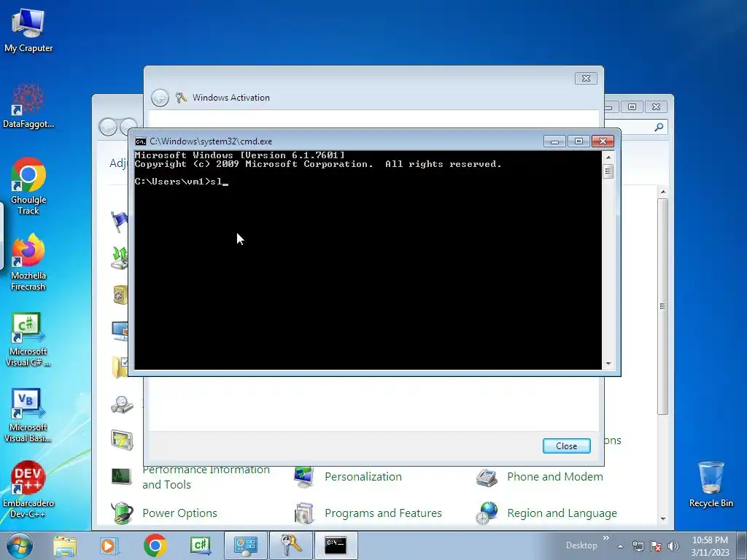The height and width of the screenshot is (560, 747).
Task: Minimize the cmd.exe window
Action: 554,141
